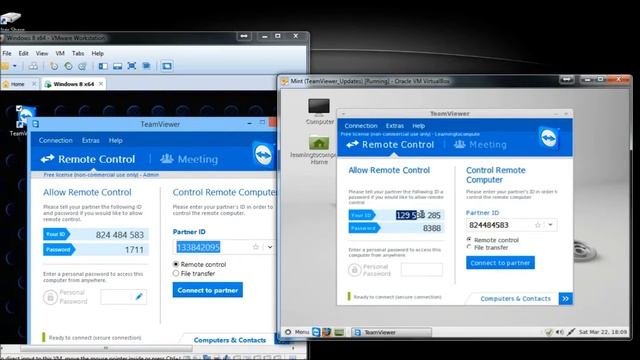Select File transfer radio in Windows TeamViewer
Viewport: 640px width, 360px height.
point(176,273)
